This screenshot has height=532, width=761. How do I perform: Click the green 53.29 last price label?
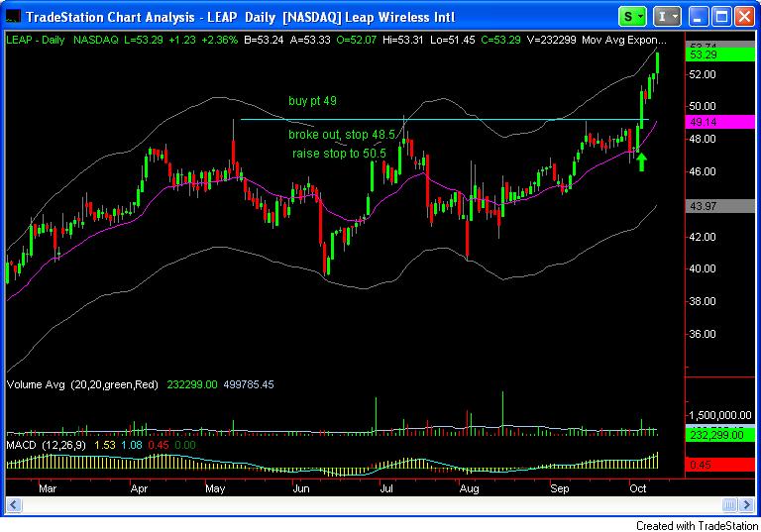pyautogui.click(x=720, y=54)
